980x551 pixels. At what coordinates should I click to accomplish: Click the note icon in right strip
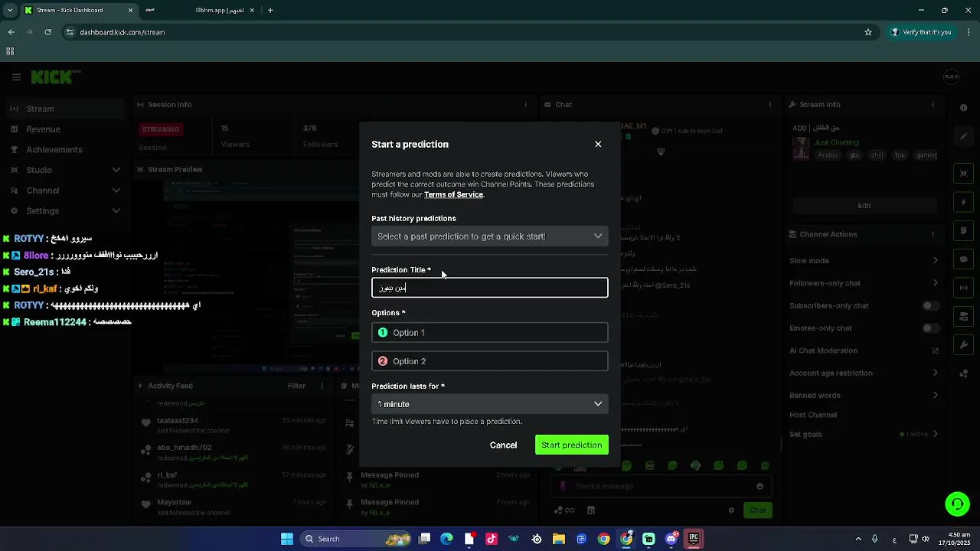(964, 232)
